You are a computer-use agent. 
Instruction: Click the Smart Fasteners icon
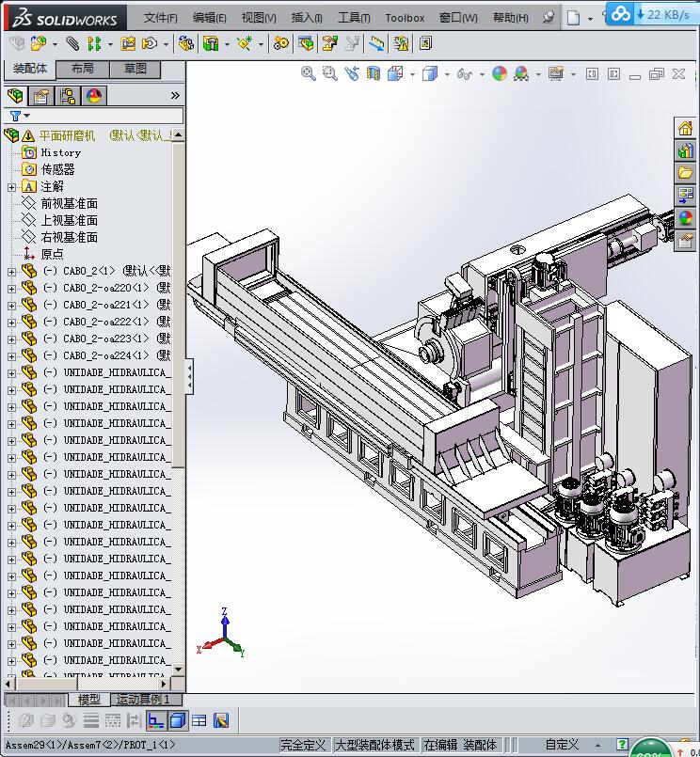point(128,44)
